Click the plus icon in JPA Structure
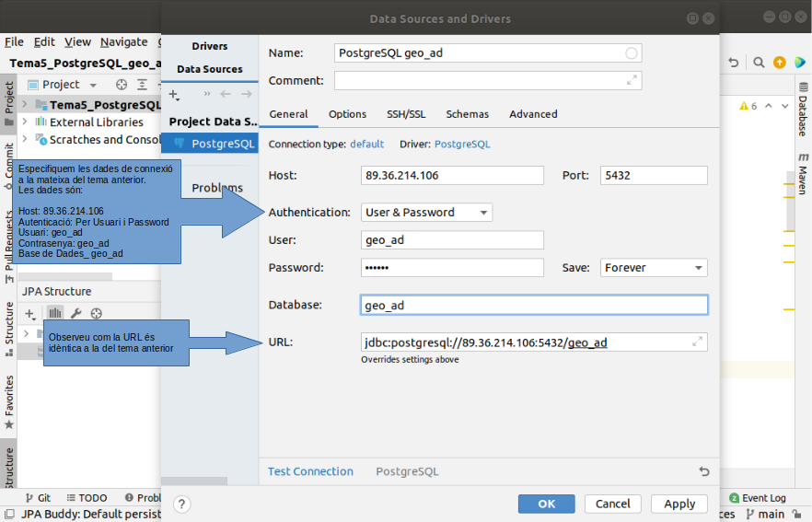 pyautogui.click(x=30, y=313)
